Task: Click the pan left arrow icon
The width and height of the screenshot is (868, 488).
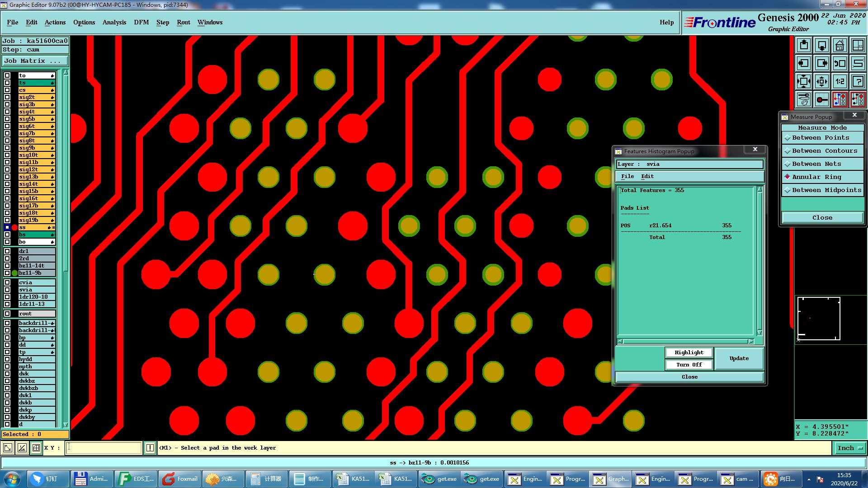Action: click(x=804, y=63)
